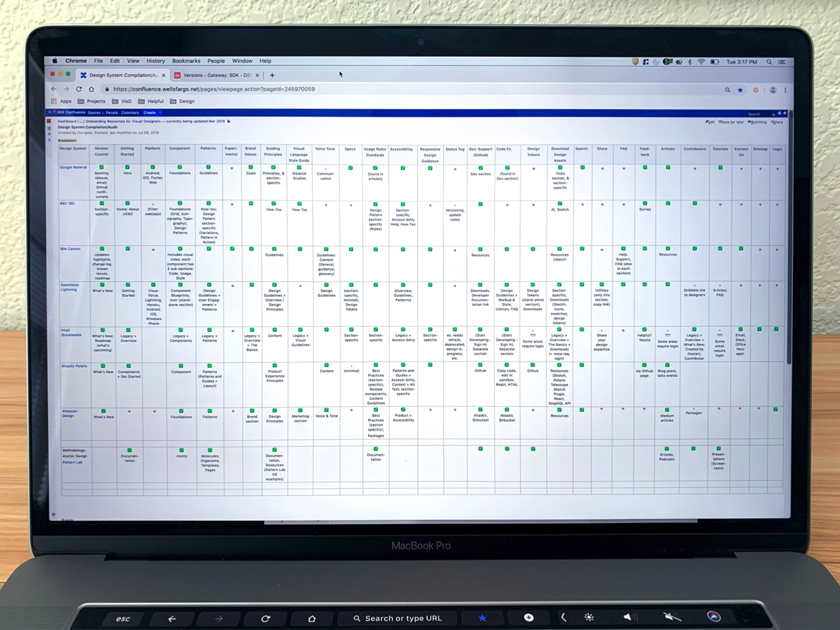The width and height of the screenshot is (840, 630).
Task: Open a new tab with plus button
Action: click(x=272, y=75)
